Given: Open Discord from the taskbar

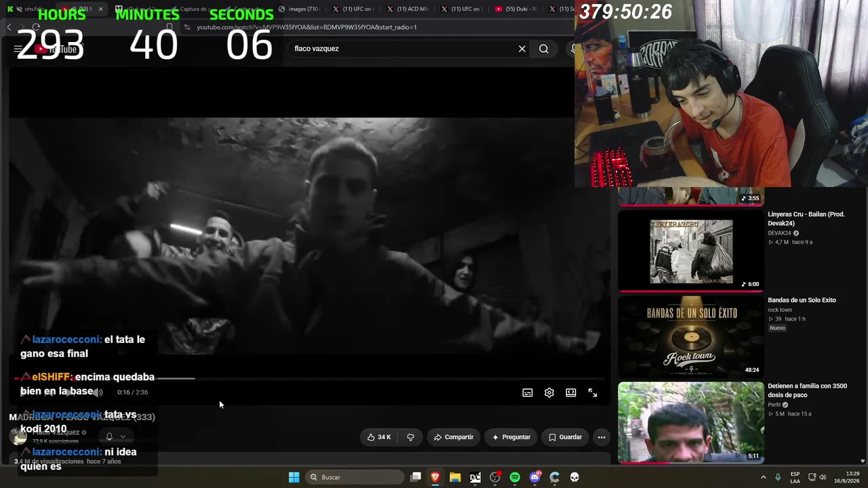Looking at the screenshot, I should 535,477.
